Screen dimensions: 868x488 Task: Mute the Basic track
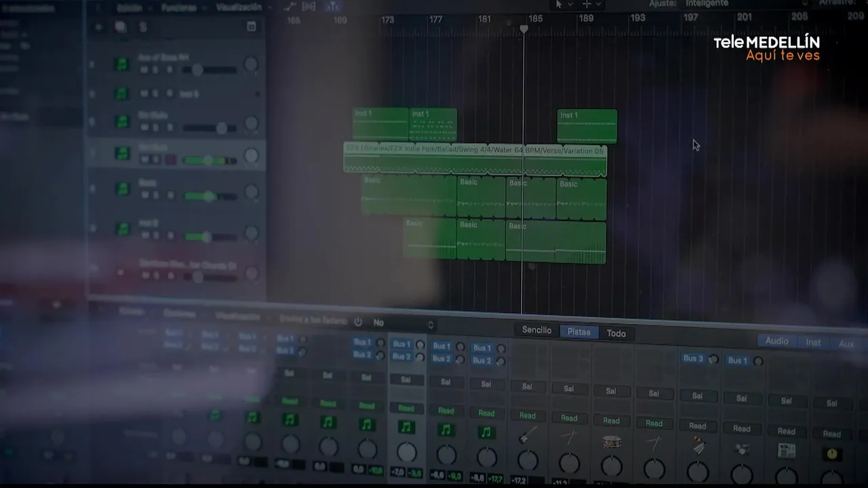click(x=144, y=195)
